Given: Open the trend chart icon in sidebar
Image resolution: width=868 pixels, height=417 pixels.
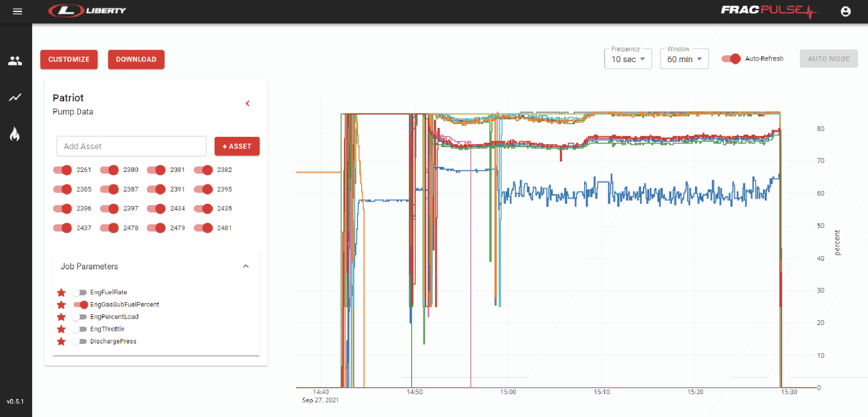Looking at the screenshot, I should tap(15, 97).
